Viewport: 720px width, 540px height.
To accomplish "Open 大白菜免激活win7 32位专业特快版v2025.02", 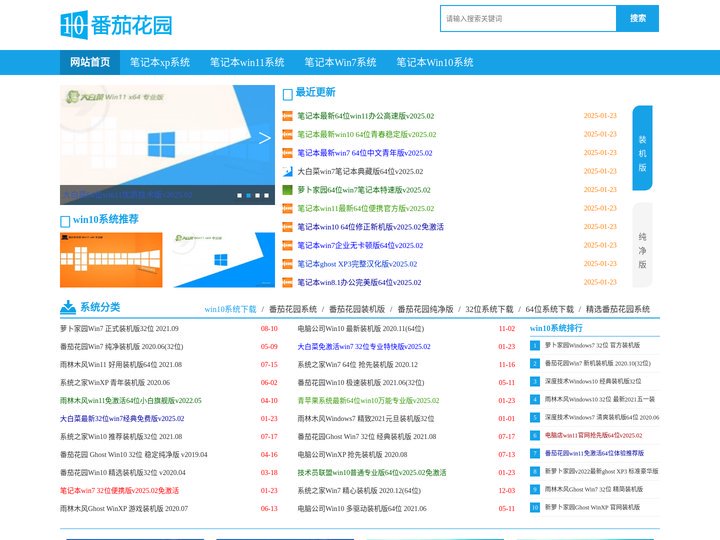I will 364,347.
